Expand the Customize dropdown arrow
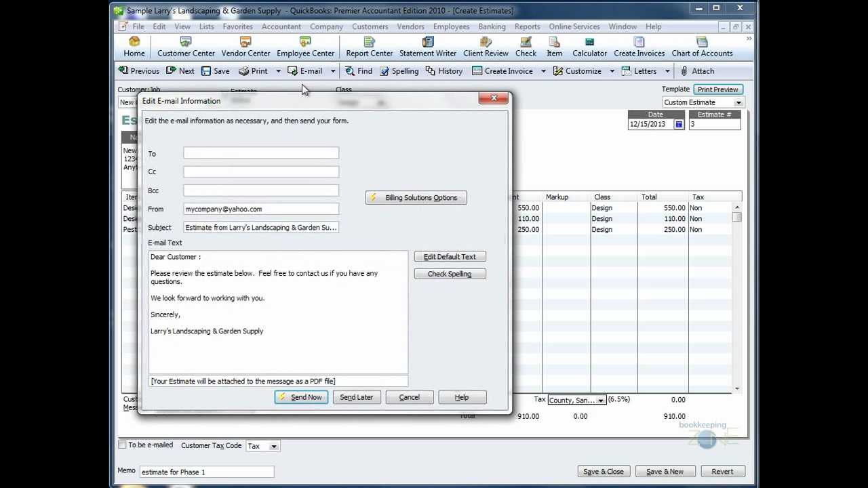This screenshot has width=868, height=488. point(612,70)
